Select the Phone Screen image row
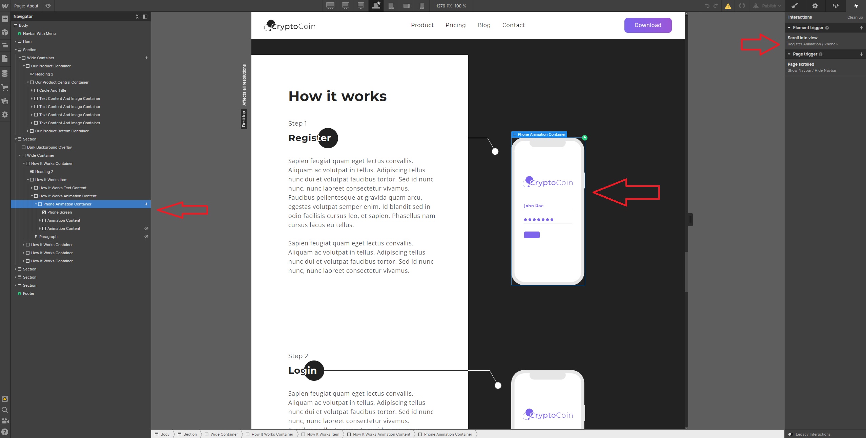868x438 pixels. coord(81,212)
